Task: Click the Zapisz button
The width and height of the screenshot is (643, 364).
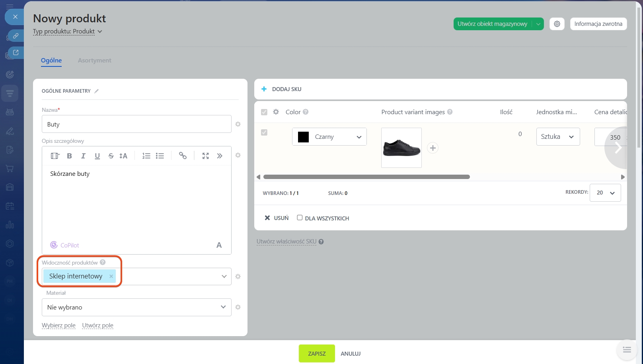Action: [x=317, y=353]
